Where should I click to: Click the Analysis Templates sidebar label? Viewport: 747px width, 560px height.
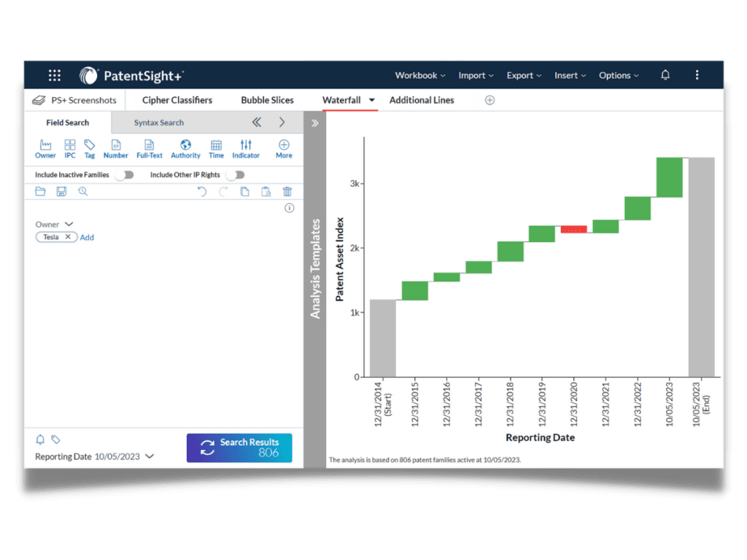(x=315, y=268)
